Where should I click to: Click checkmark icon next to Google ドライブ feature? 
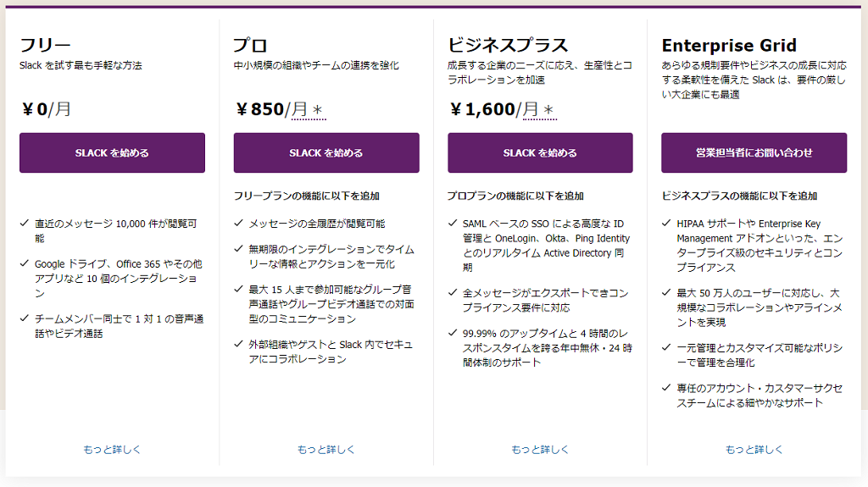pos(24,264)
